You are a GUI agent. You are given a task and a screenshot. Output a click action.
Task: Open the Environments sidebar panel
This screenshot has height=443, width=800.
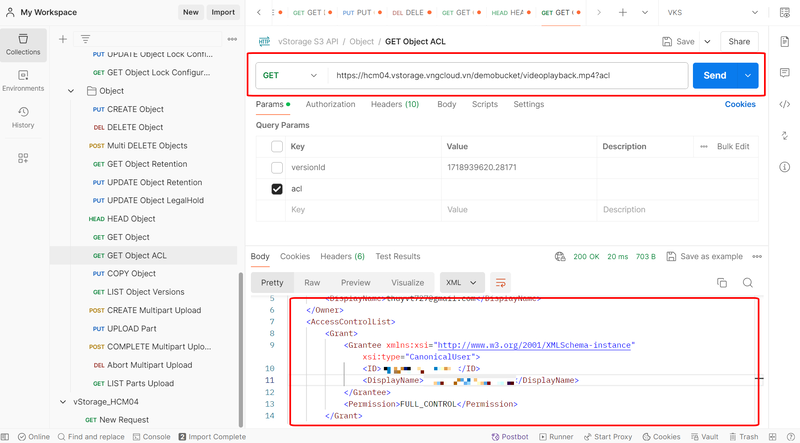click(23, 79)
